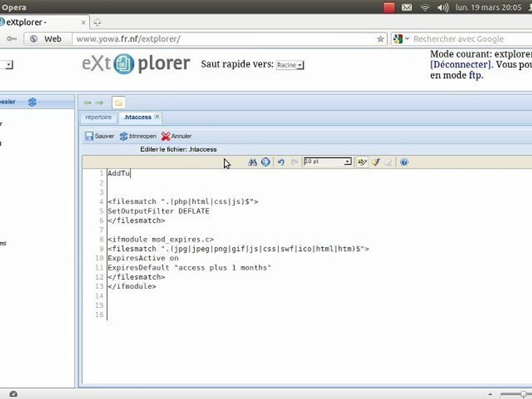This screenshot has width=532, height=399.
Task: Refresh the folder tree panel
Action: [x=32, y=102]
